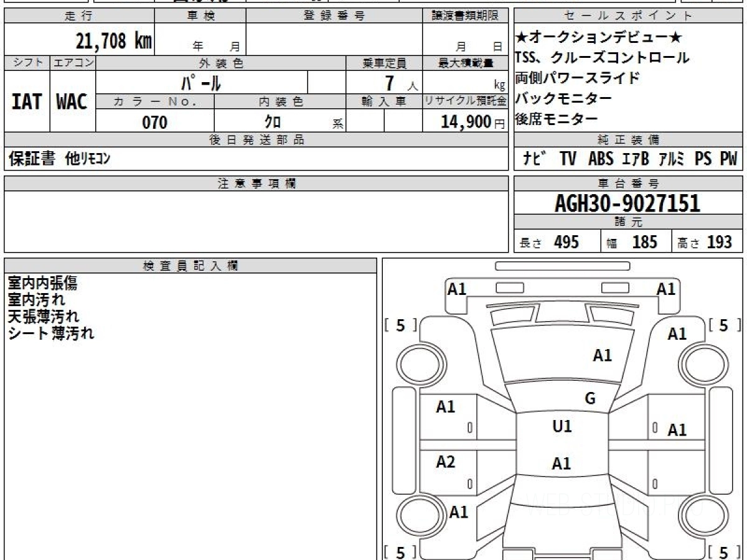
Task: Select the 幅 185 dimension cell
Action: coord(636,241)
